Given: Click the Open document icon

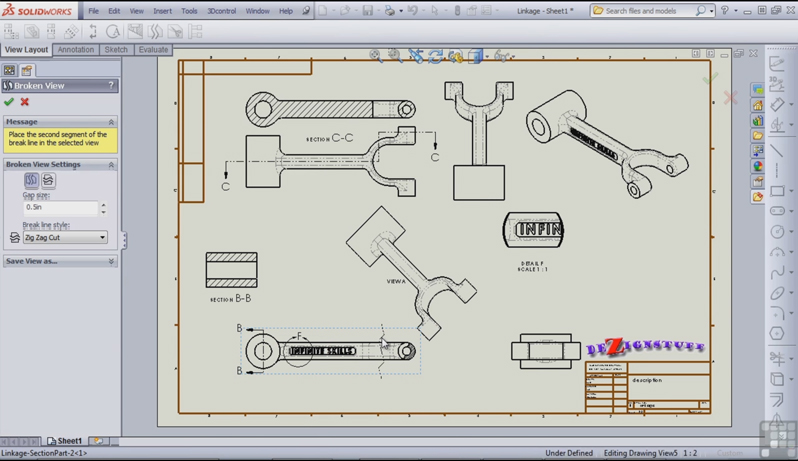Looking at the screenshot, I should click(345, 11).
